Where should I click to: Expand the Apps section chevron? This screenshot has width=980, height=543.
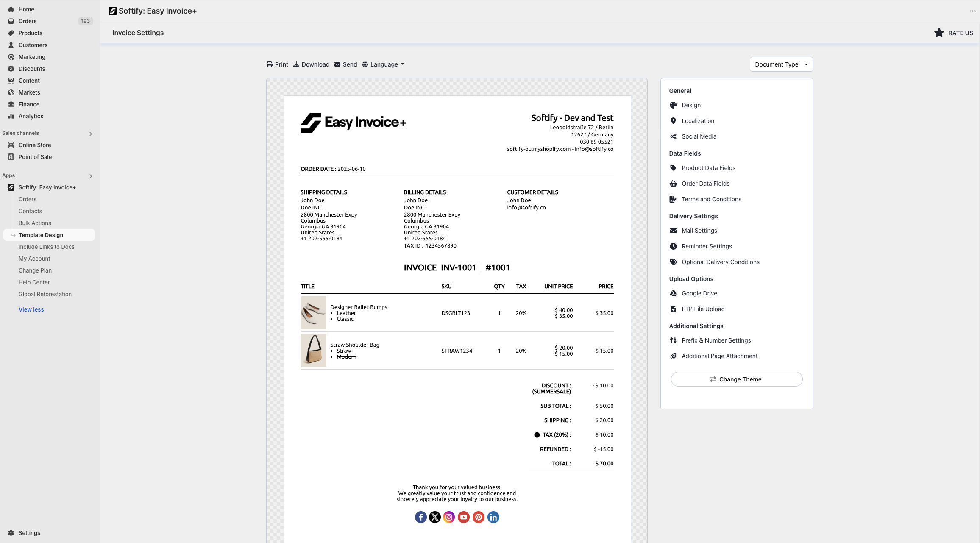(91, 176)
